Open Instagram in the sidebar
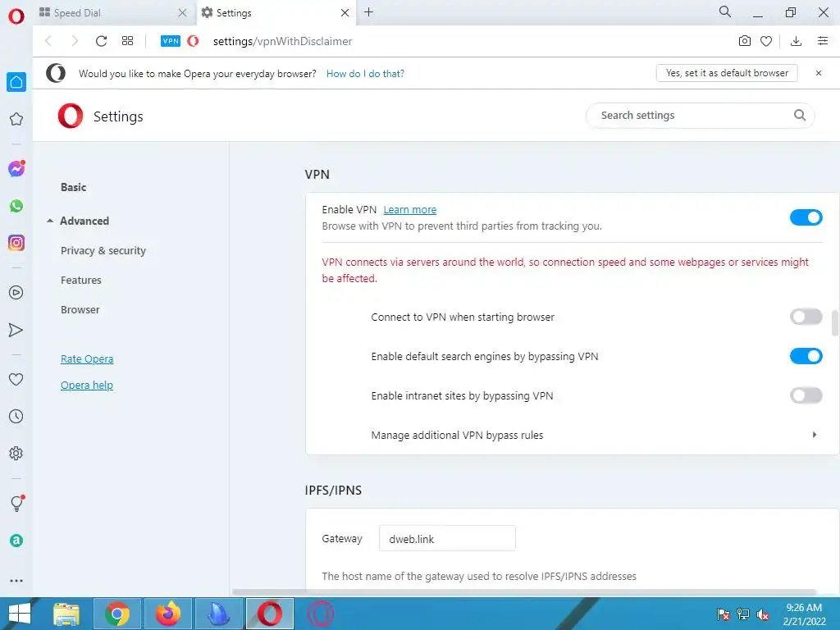This screenshot has height=630, width=840. pos(16,243)
